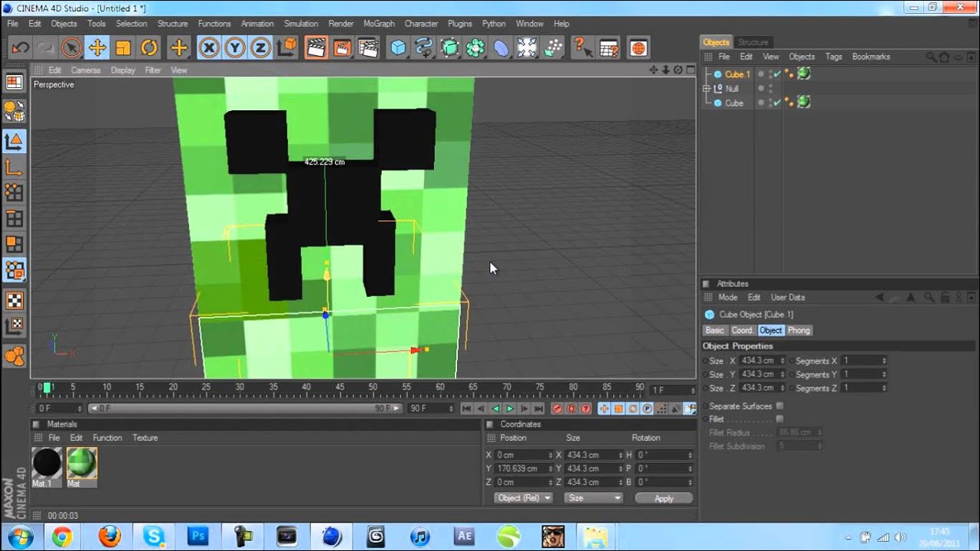Activate the Rotate tool

(149, 48)
